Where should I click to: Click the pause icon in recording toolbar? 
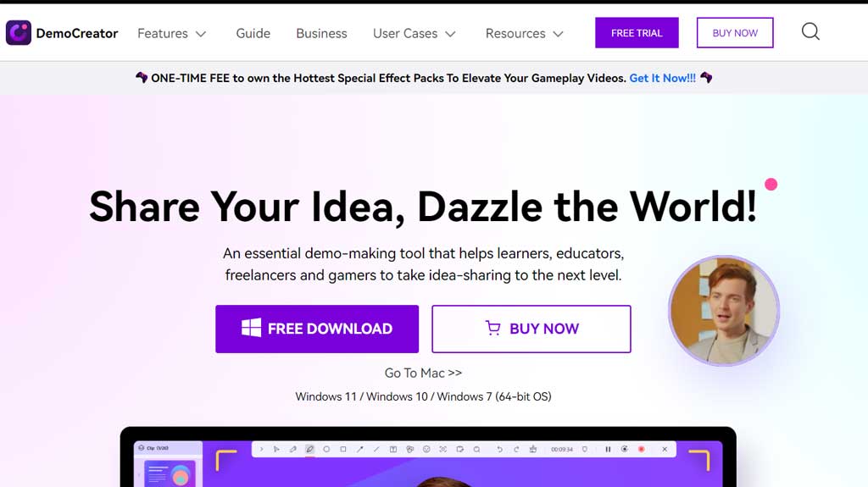pyautogui.click(x=608, y=450)
